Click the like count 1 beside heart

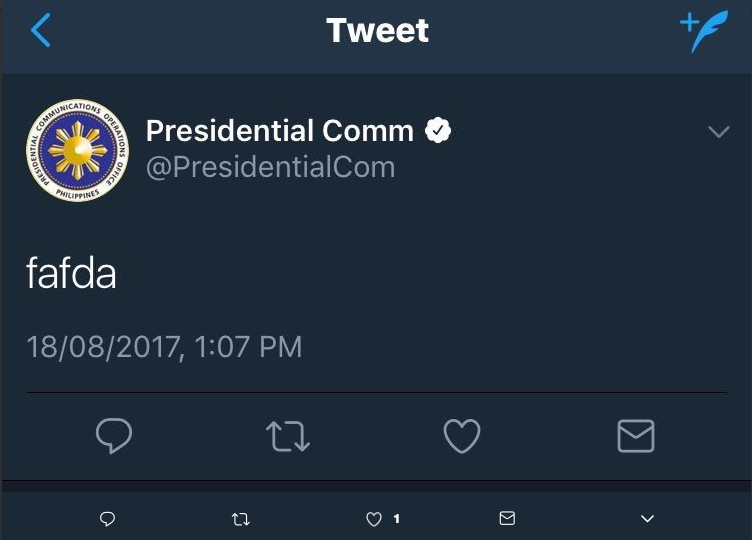[x=397, y=518]
